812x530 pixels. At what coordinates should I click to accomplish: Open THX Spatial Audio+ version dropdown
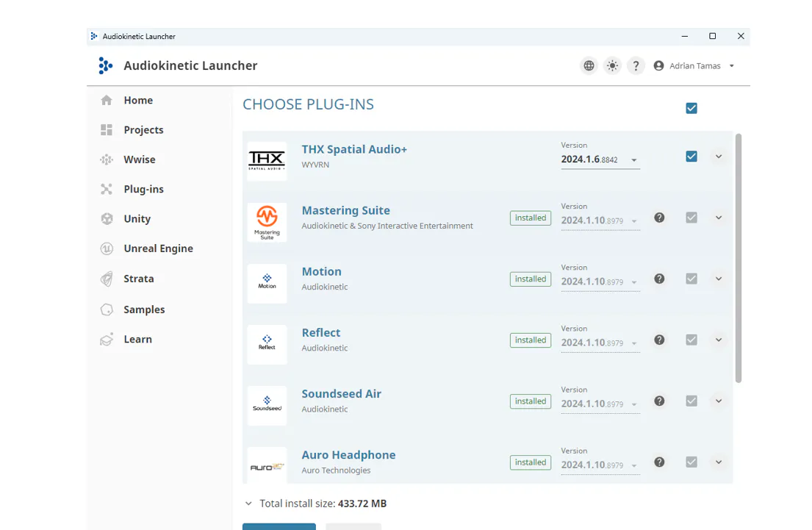click(600, 160)
